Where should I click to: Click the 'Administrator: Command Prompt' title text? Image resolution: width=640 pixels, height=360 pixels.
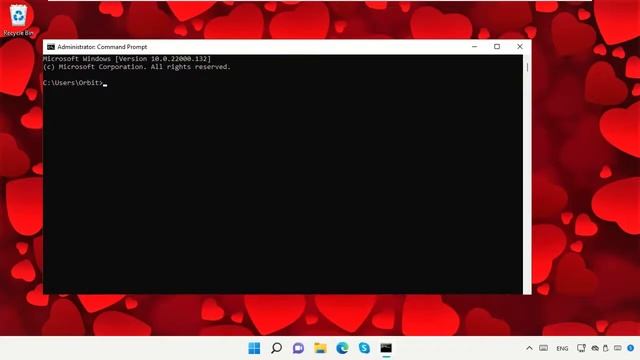tap(102, 47)
